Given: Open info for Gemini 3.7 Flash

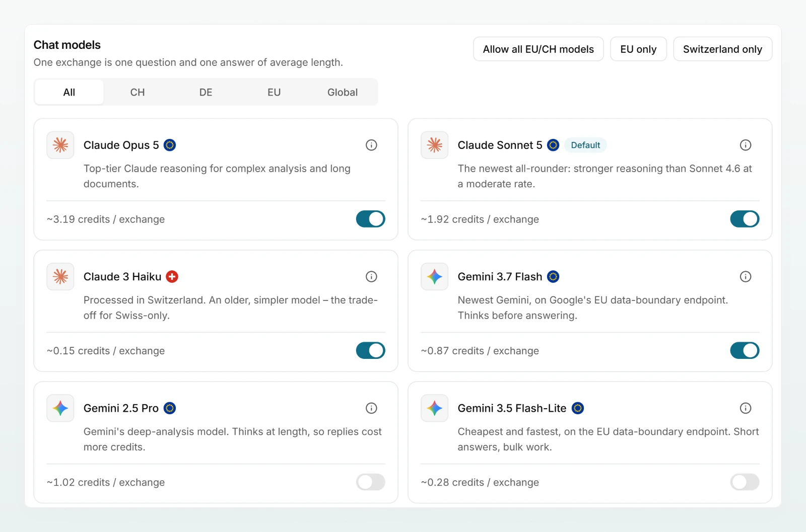Looking at the screenshot, I should point(746,276).
